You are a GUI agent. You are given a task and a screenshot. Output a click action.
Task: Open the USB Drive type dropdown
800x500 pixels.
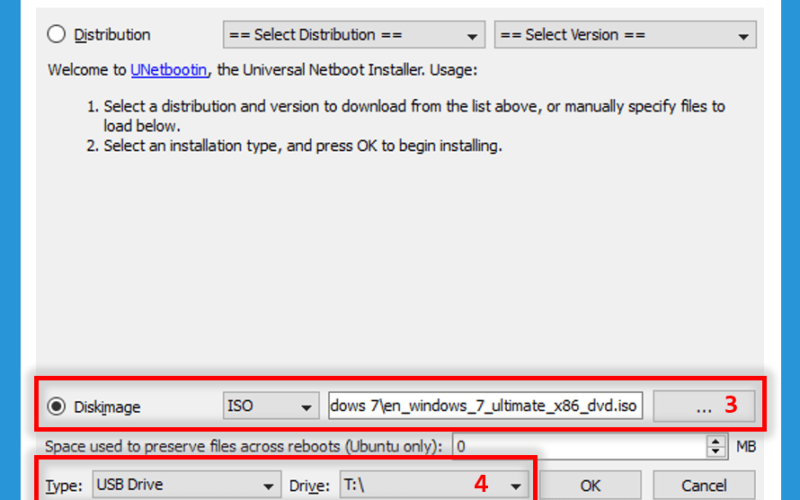point(187,485)
